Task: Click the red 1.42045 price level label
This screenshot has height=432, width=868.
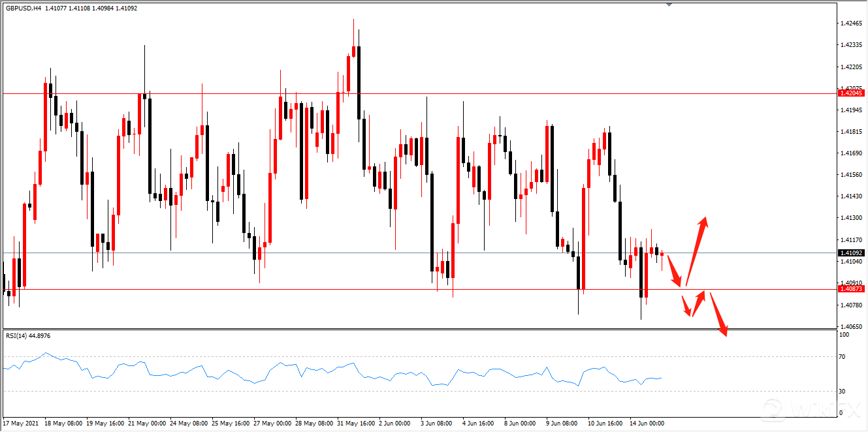Action: tap(851, 93)
